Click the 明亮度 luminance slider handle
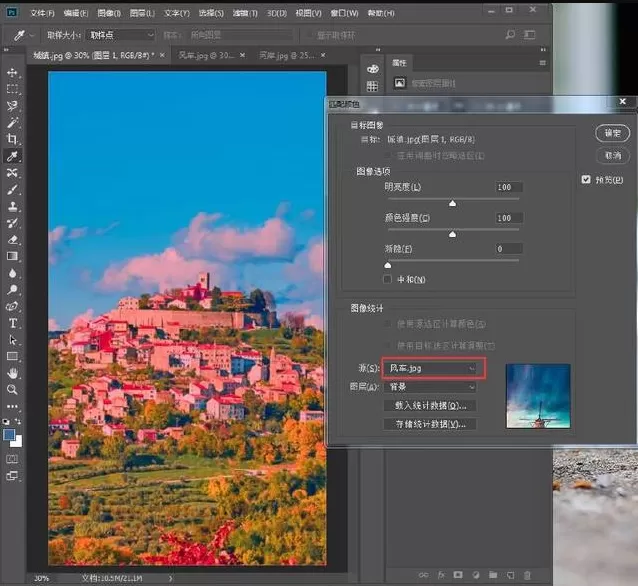 pyautogui.click(x=452, y=203)
